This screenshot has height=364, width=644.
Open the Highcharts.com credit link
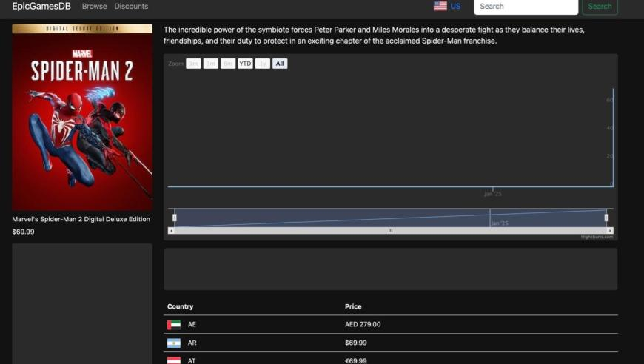pos(597,237)
